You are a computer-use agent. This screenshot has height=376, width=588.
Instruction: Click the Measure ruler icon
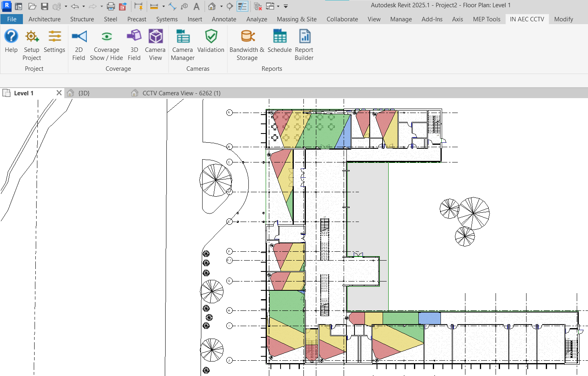[x=154, y=6]
